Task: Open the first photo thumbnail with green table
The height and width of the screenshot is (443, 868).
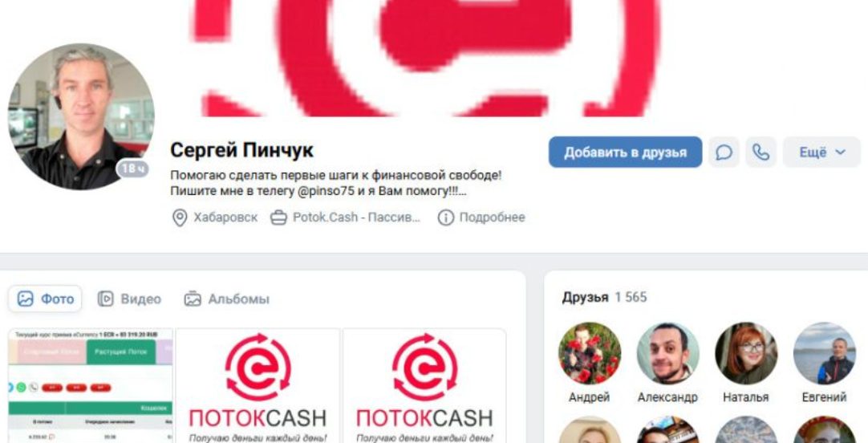Action: tap(91, 386)
